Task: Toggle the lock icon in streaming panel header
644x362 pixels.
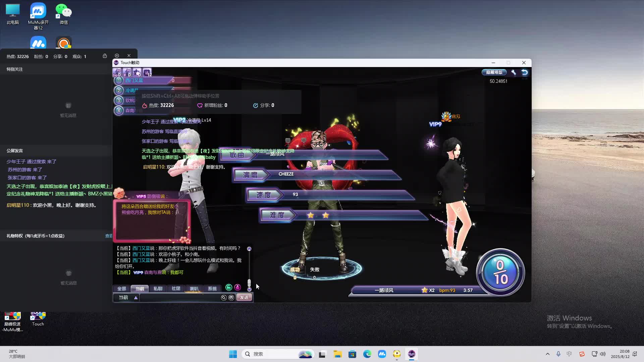Action: 105,56
